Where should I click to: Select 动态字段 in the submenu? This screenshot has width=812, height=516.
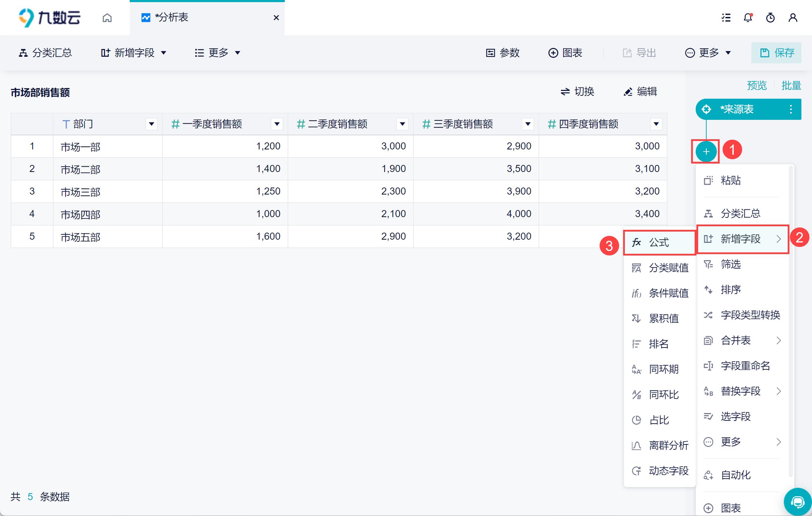click(x=659, y=471)
